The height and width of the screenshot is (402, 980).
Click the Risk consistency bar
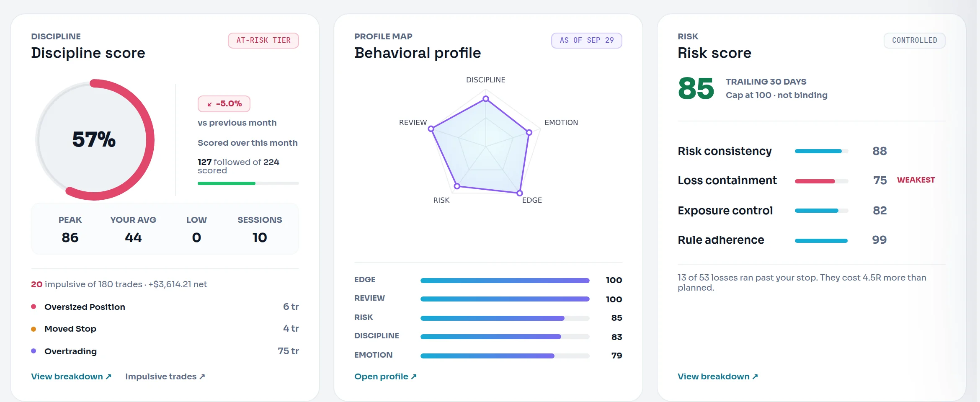(x=821, y=151)
